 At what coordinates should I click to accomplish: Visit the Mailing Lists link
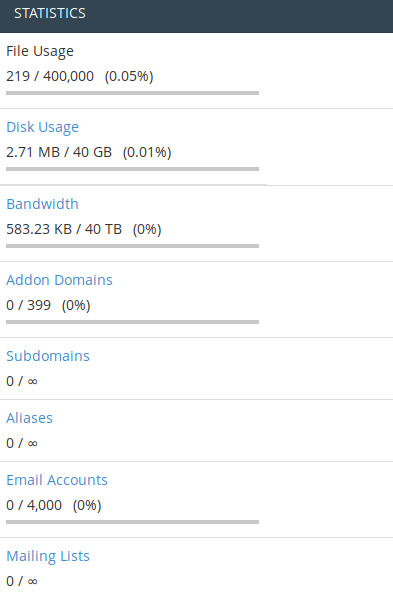coord(48,556)
